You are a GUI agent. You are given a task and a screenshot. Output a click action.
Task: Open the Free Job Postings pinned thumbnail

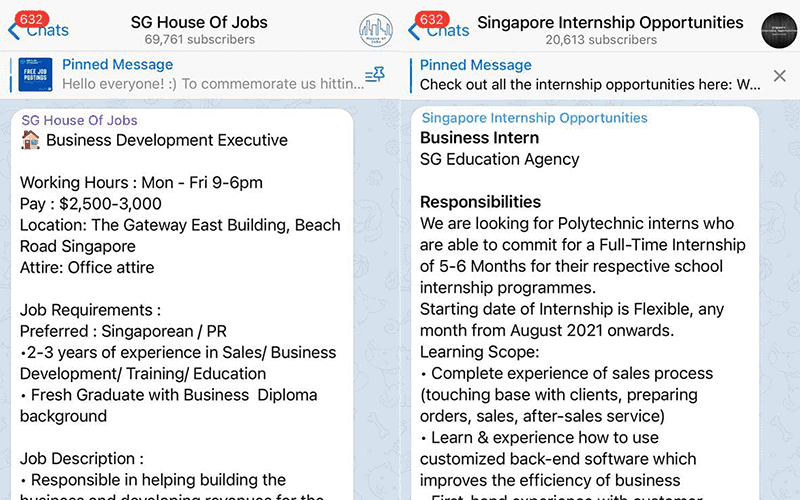pyautogui.click(x=36, y=75)
